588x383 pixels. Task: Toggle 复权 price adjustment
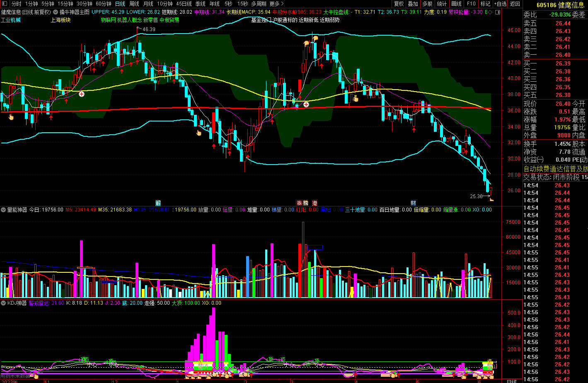tap(399, 4)
